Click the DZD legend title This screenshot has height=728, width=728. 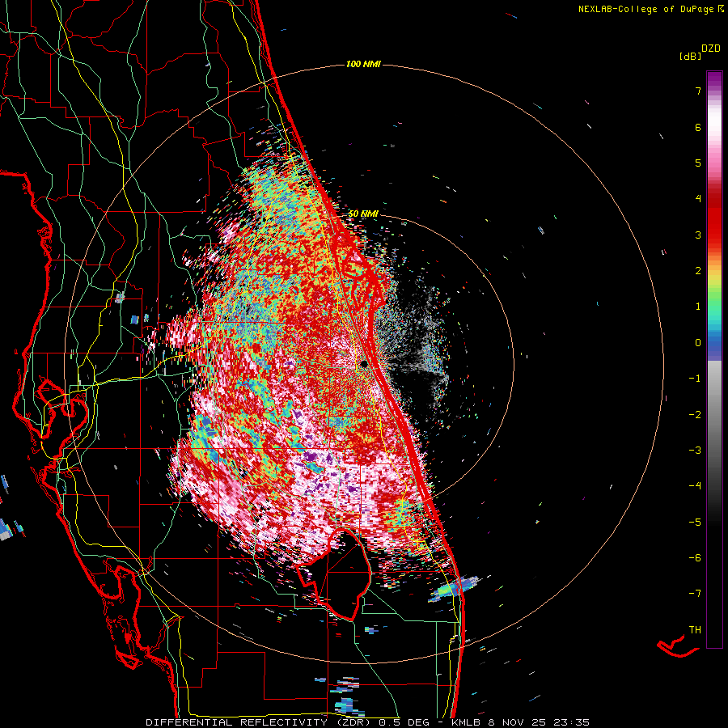click(711, 49)
